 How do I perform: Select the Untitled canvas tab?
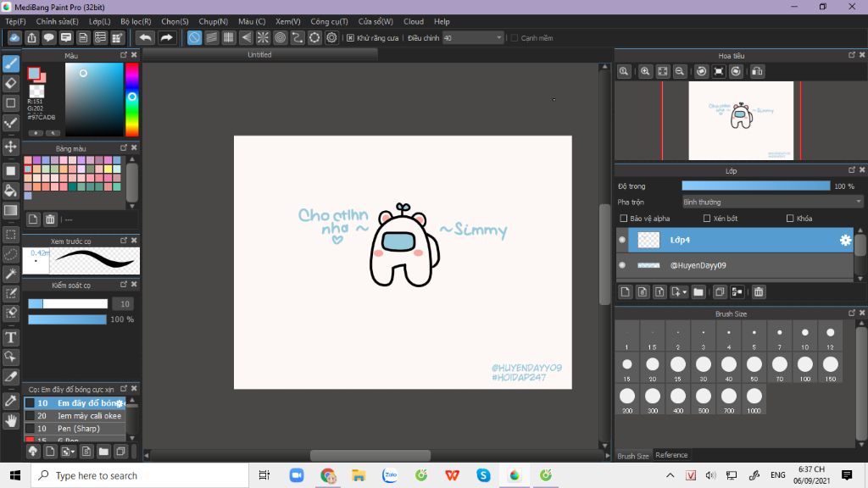click(259, 55)
